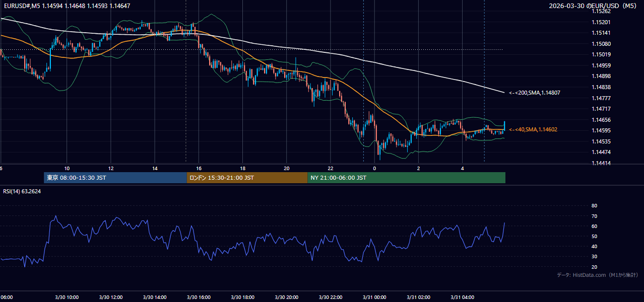Click hour label 18 under the price chart
The width and height of the screenshot is (644, 302).
click(x=243, y=168)
